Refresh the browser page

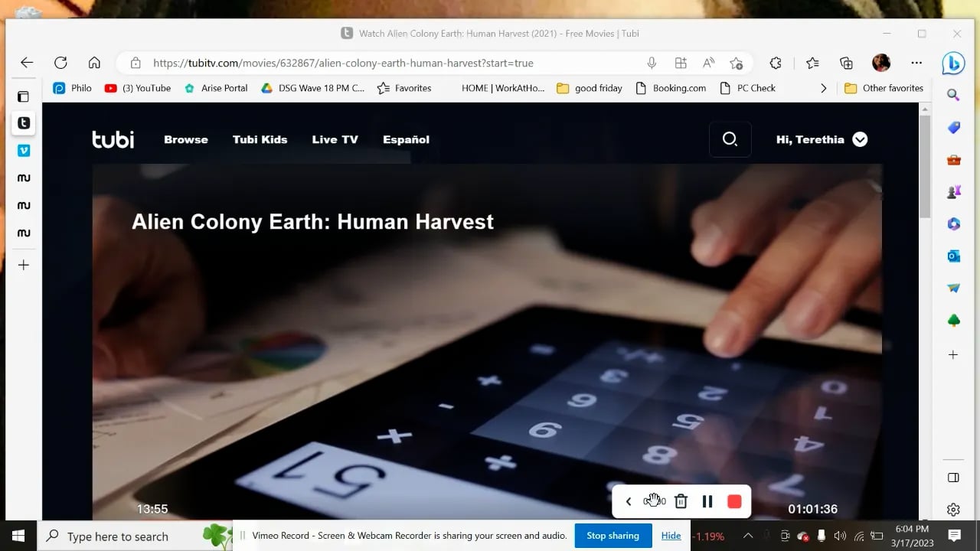pyautogui.click(x=60, y=63)
